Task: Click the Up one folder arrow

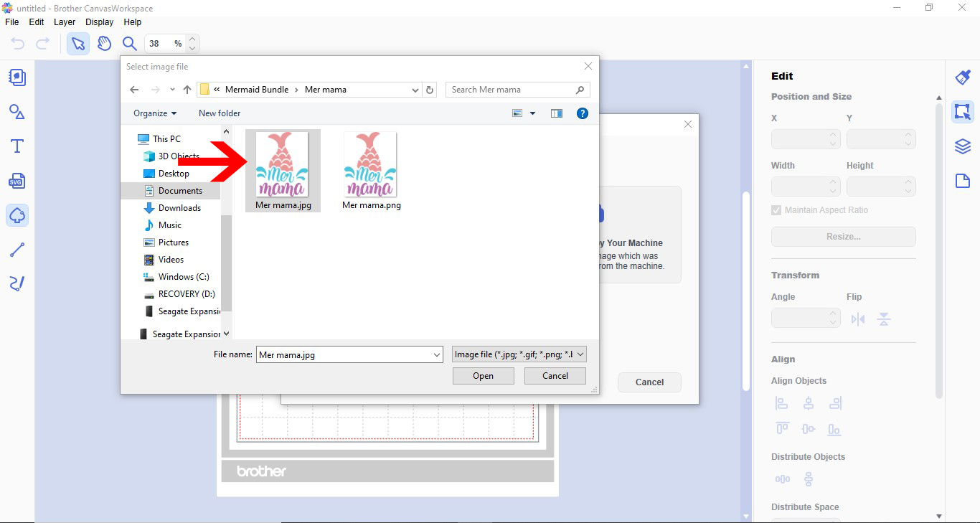Action: (x=187, y=90)
